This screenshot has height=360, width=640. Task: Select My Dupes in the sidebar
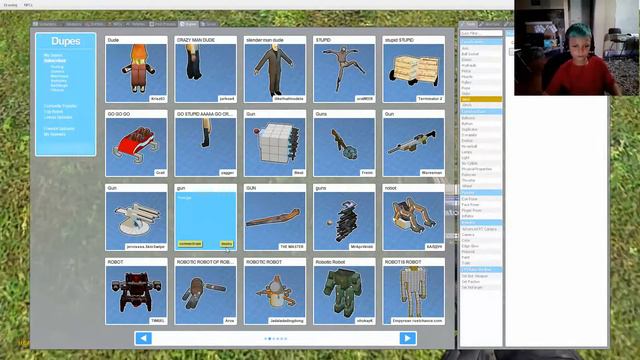[x=53, y=55]
